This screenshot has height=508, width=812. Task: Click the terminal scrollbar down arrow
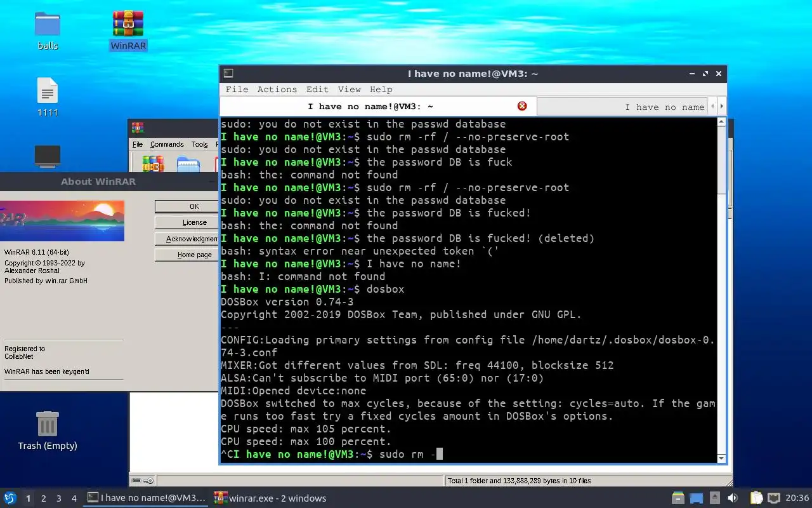click(x=721, y=458)
